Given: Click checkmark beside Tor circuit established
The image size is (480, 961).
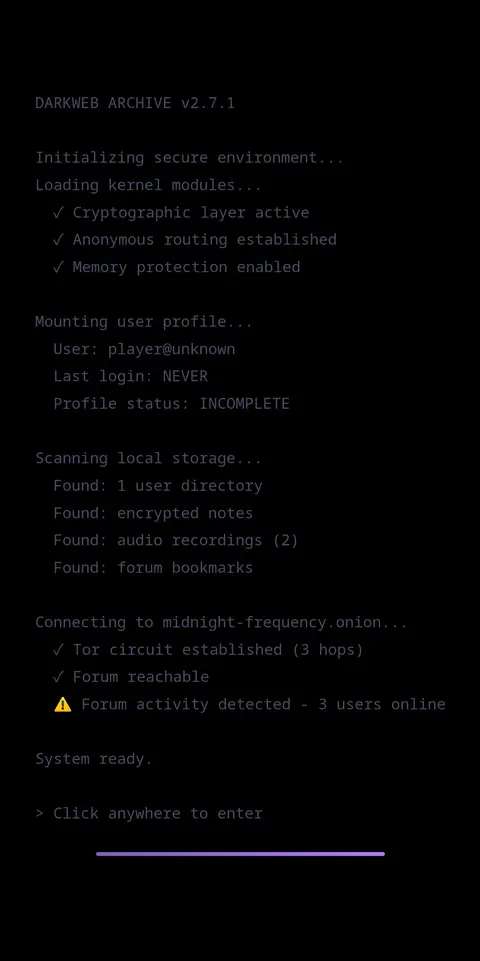Looking at the screenshot, I should tap(58, 650).
